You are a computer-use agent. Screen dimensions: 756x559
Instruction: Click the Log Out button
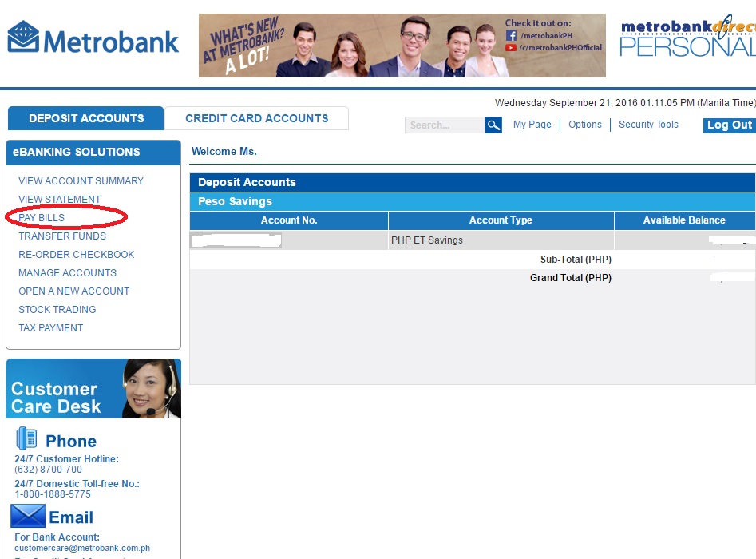point(729,125)
